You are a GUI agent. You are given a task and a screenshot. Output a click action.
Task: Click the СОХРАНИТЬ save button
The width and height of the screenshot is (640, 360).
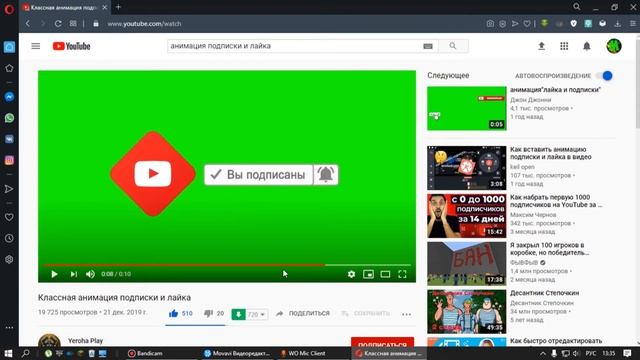coord(365,313)
